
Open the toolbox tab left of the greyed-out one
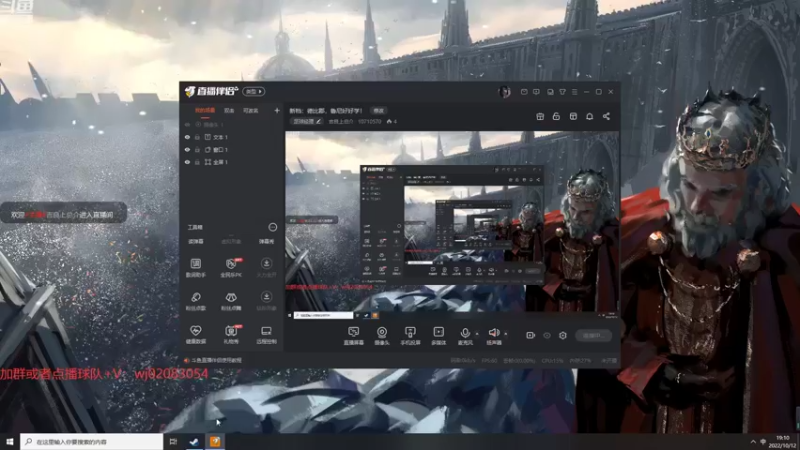tap(196, 241)
